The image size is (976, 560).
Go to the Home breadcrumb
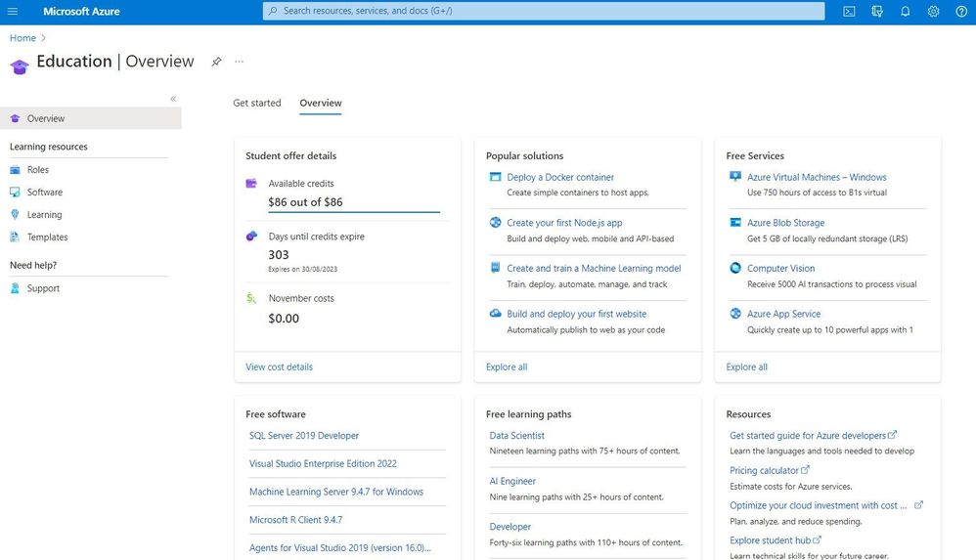click(x=23, y=38)
